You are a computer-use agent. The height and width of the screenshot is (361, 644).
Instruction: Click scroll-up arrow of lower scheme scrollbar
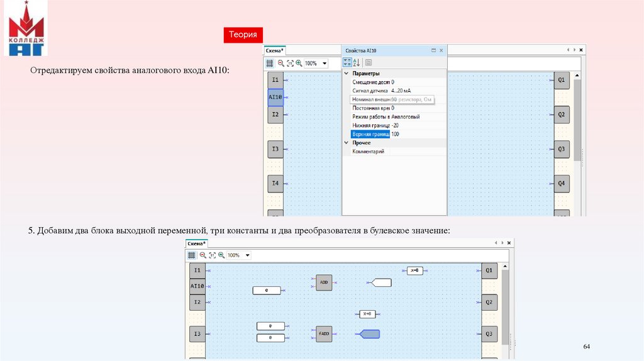point(505,267)
